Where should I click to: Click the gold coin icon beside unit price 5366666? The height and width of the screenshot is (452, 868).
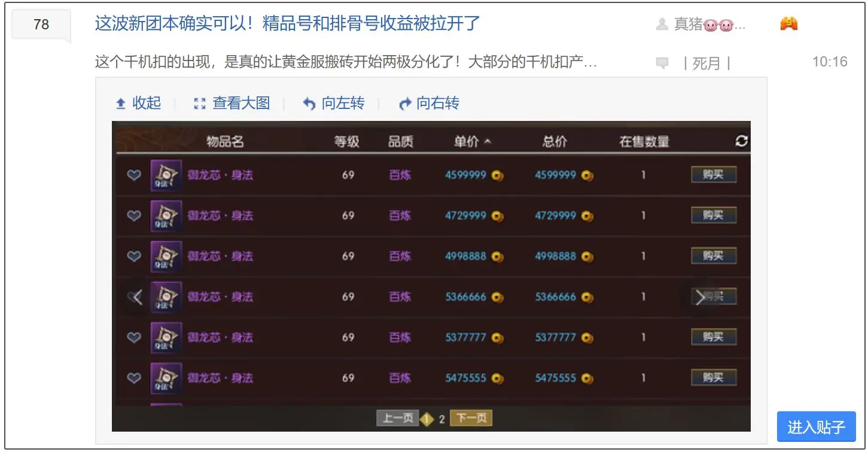498,298
